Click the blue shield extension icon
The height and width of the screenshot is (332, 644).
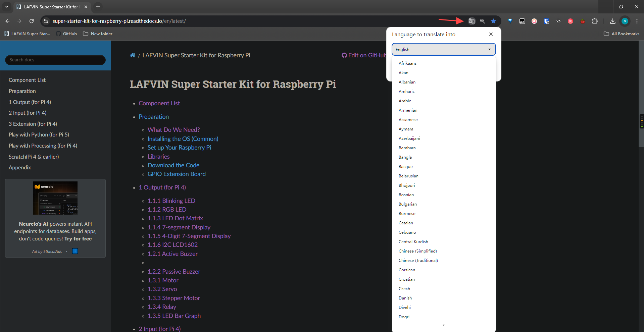click(546, 21)
